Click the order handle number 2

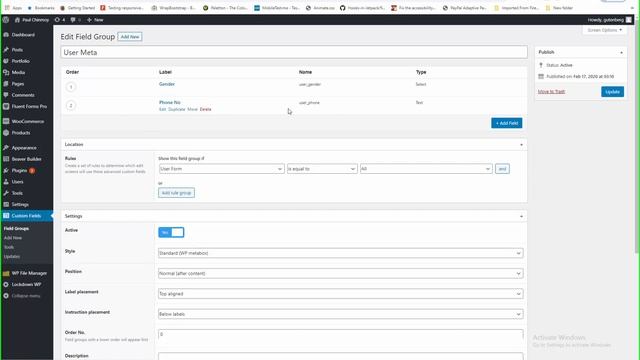[x=71, y=106]
